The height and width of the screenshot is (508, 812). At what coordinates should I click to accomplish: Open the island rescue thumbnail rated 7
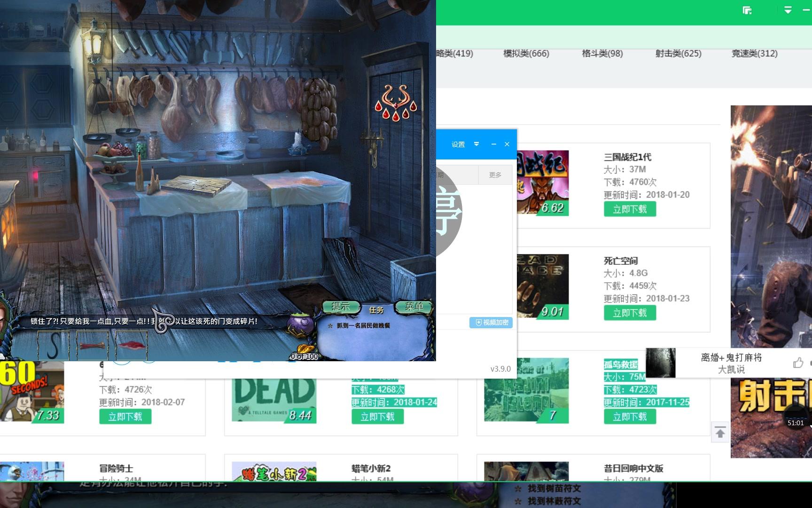(526, 390)
